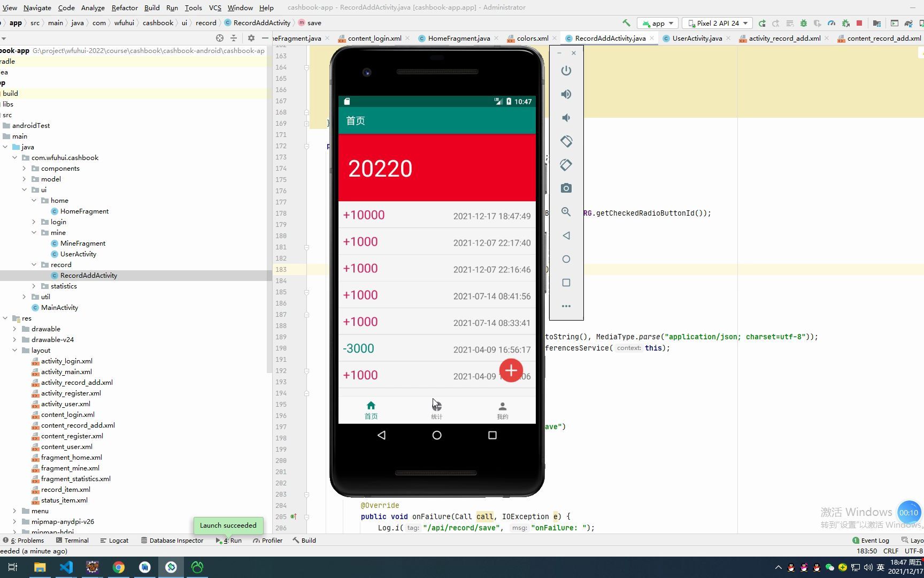The width and height of the screenshot is (924, 578).
Task: Expand the login package
Action: [34, 222]
